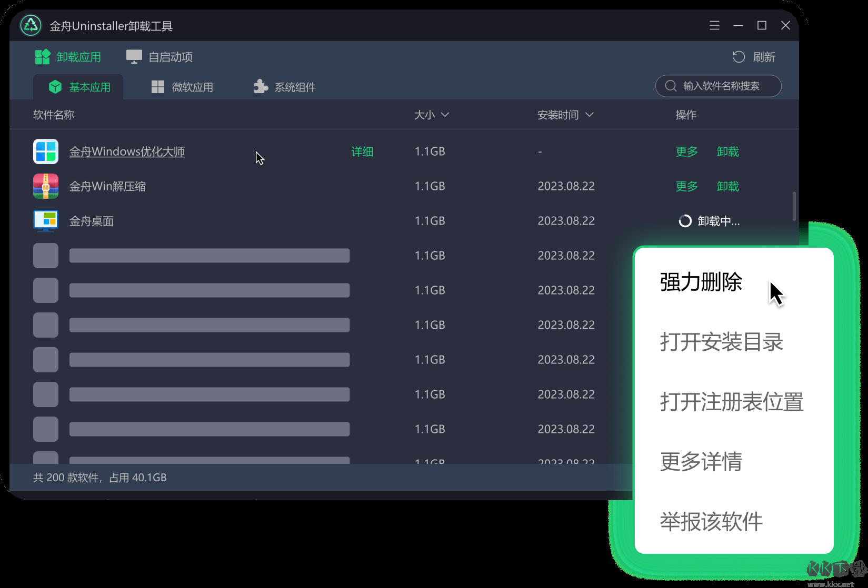This screenshot has height=588, width=868.
Task: Click the 软件名称 column header
Action: 54,115
